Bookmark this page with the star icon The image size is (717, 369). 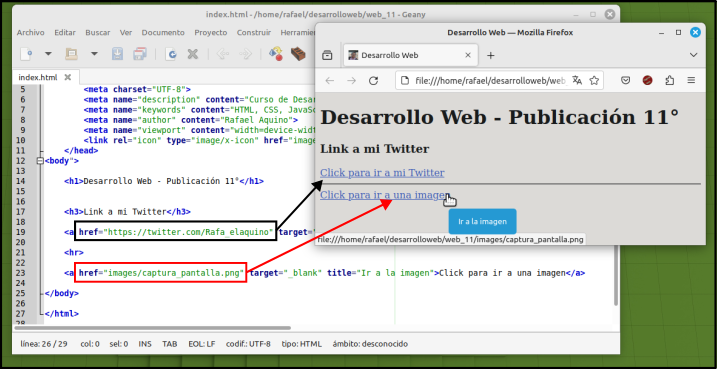point(594,81)
